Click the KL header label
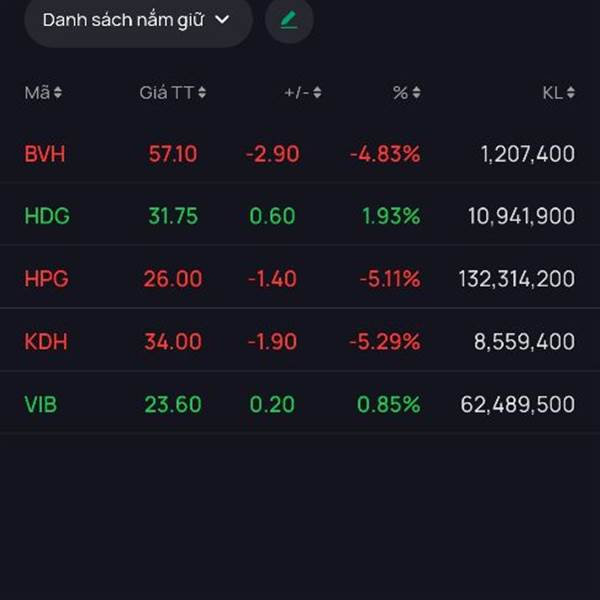The width and height of the screenshot is (600, 600). pyautogui.click(x=553, y=93)
